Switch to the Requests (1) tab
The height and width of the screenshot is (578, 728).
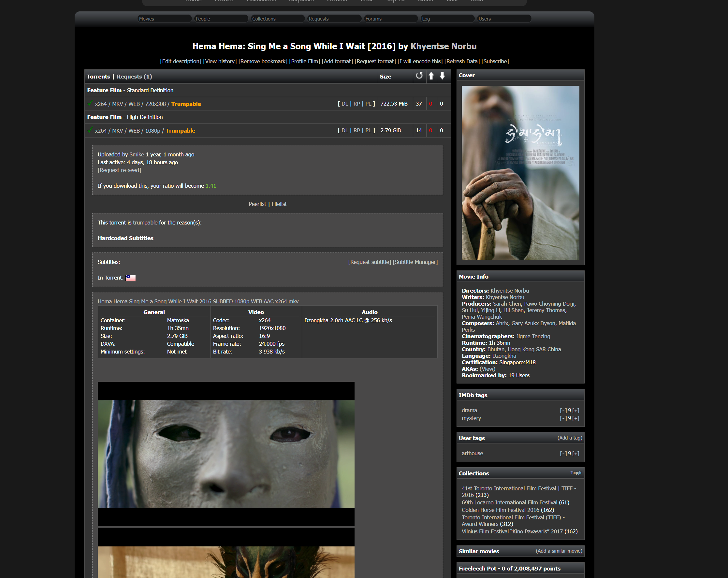click(134, 77)
